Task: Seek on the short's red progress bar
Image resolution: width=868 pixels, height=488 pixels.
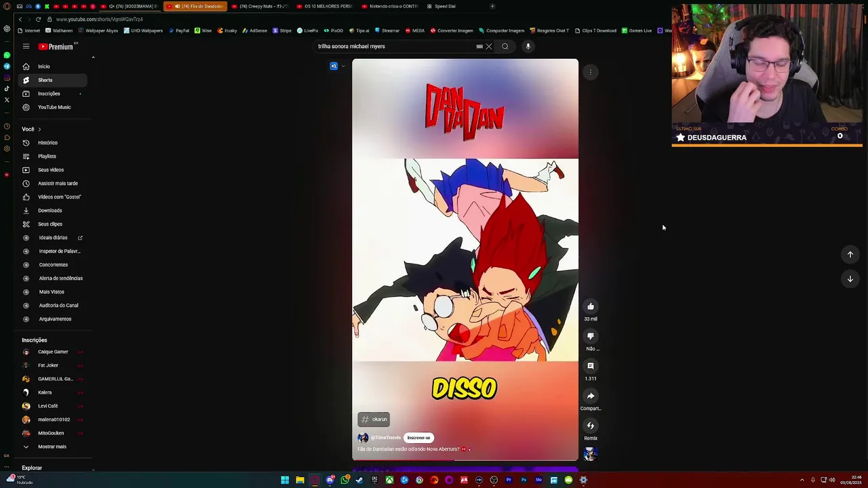Action: point(465,460)
